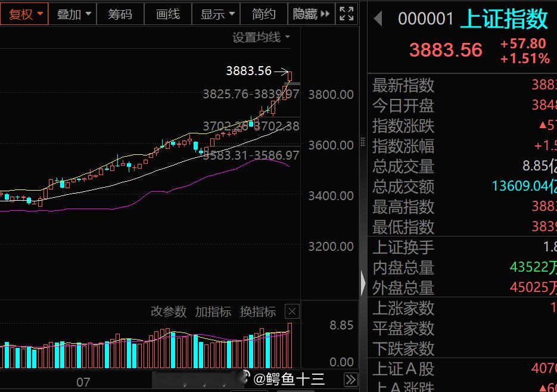Image resolution: width=557 pixels, height=392 pixels.
Task: Click the 内盘总量 row
Action: 462,267
